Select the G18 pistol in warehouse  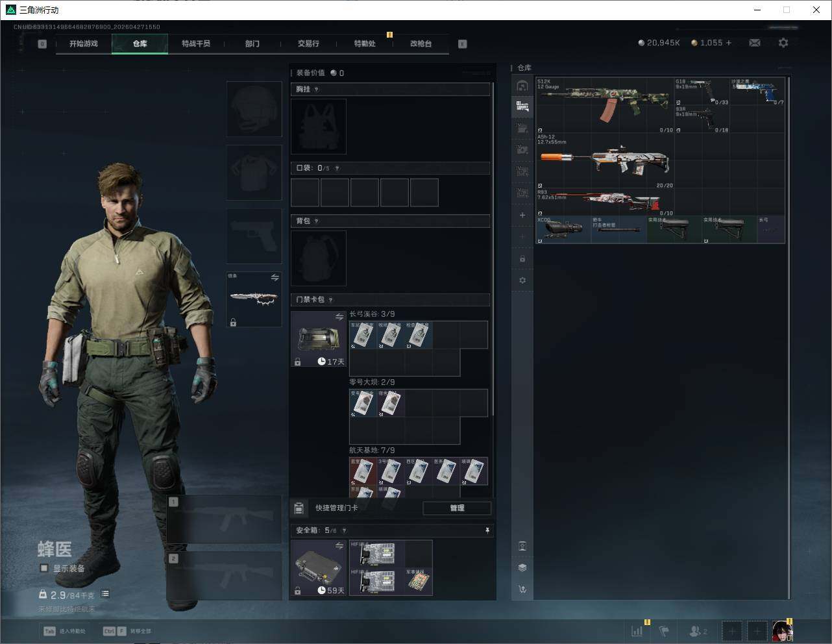[702, 92]
